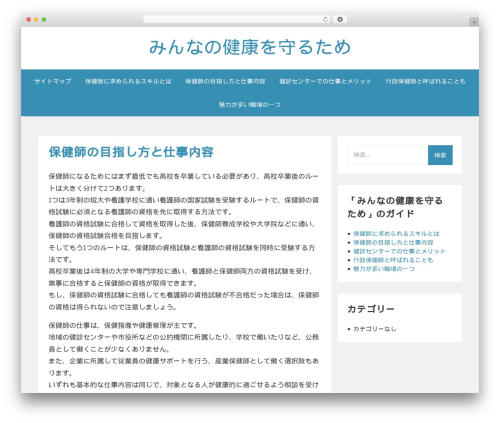
Task: Open the site title みんなの健康を守るため
Action: point(250,47)
